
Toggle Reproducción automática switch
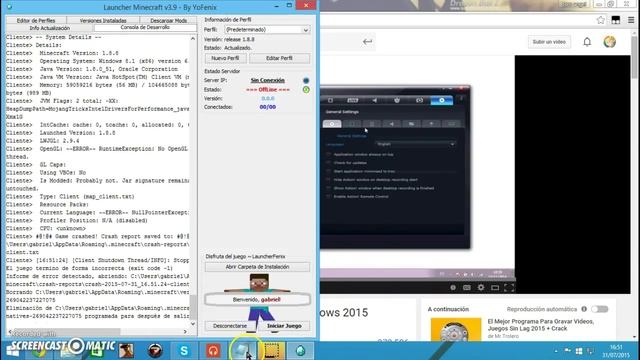click(600, 309)
